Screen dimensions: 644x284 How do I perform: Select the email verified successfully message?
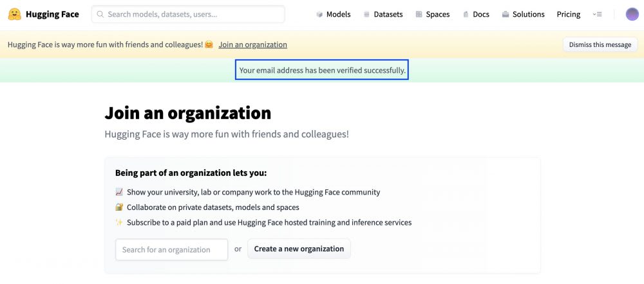coord(323,70)
